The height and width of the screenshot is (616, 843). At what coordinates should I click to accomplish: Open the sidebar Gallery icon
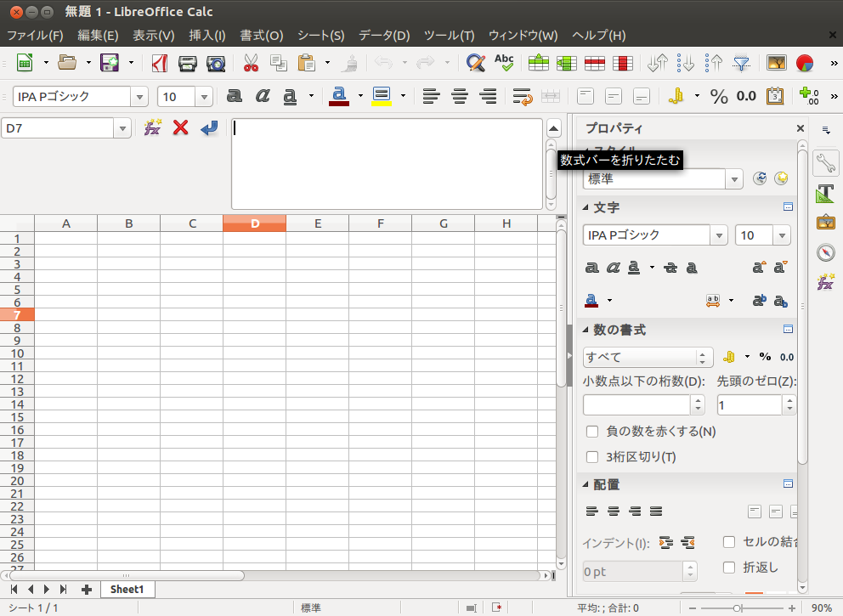(x=825, y=222)
